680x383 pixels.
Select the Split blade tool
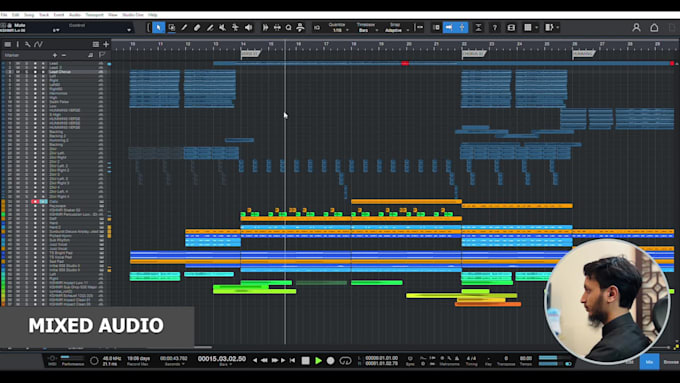pos(210,28)
